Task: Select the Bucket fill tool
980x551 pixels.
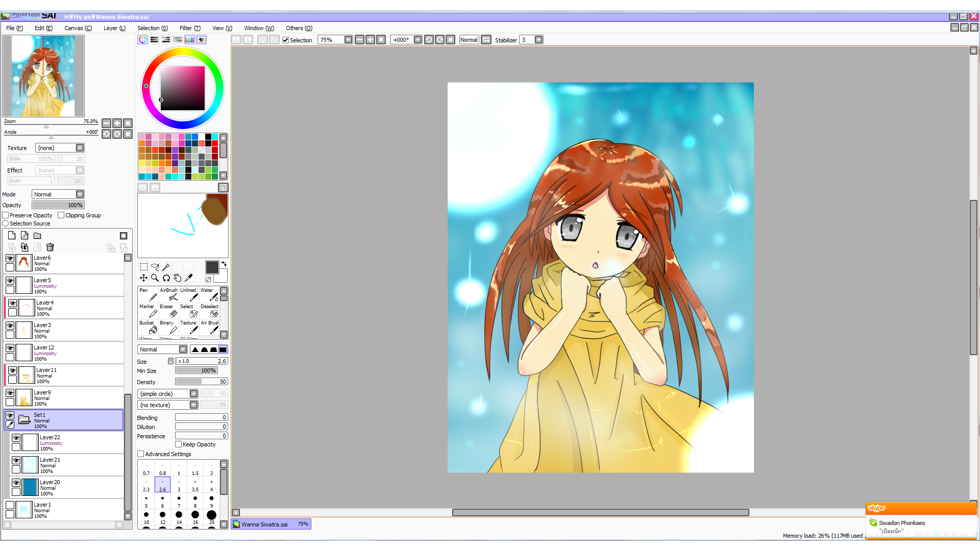Action: [x=149, y=327]
